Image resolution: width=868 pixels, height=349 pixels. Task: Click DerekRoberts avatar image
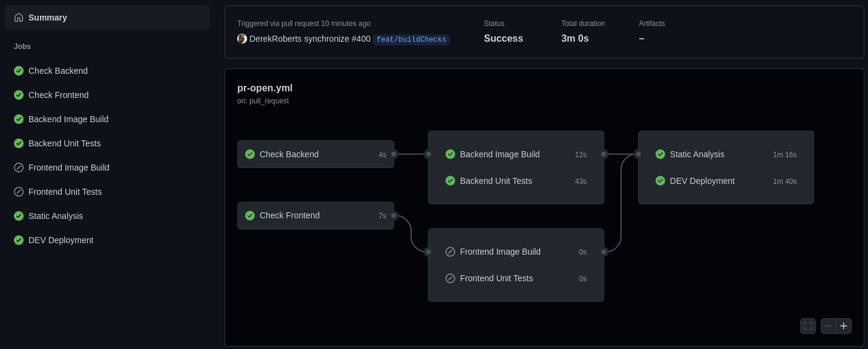click(x=242, y=39)
